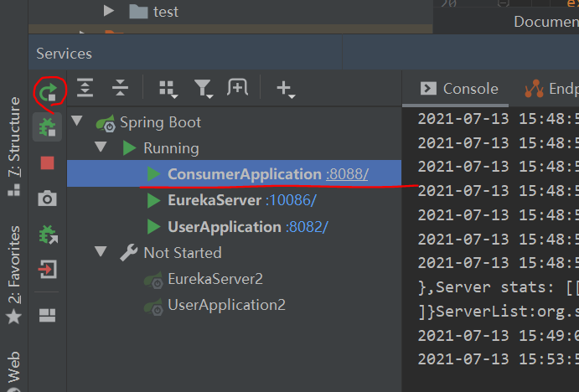Stop the running service with red square

(47, 162)
